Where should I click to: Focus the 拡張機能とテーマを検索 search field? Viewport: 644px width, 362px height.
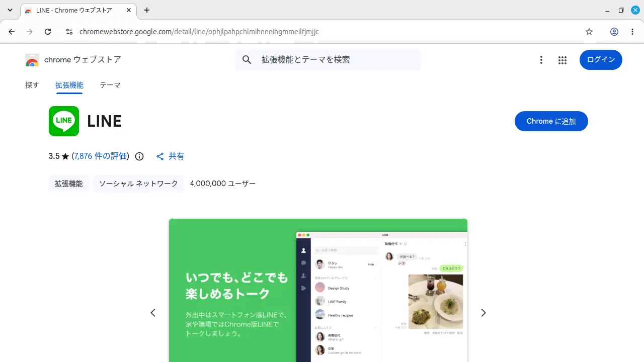[x=328, y=60]
